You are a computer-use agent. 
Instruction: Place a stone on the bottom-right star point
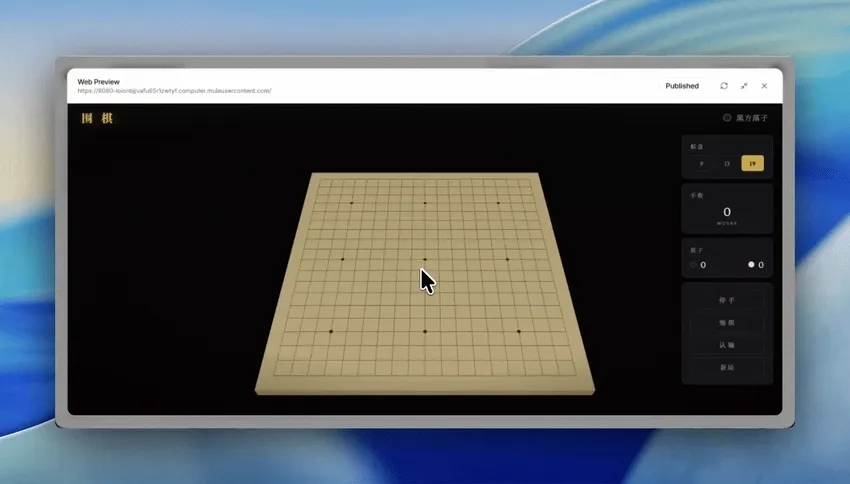519,331
